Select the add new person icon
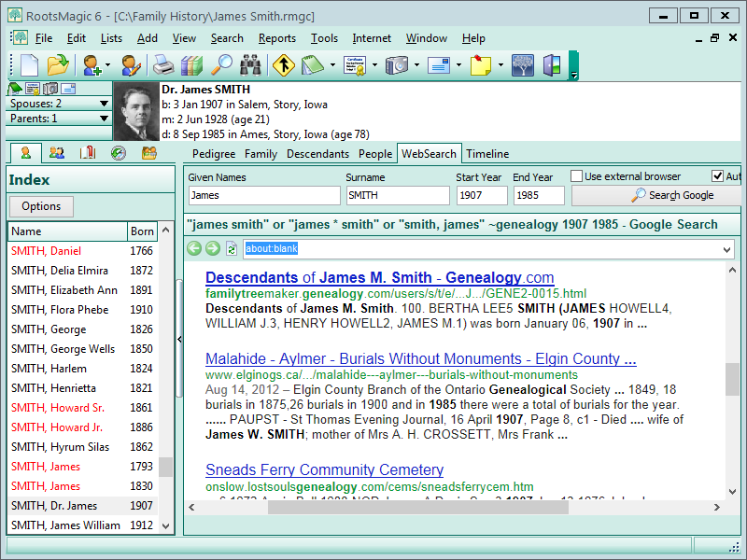The width and height of the screenshot is (747, 560). click(x=92, y=65)
